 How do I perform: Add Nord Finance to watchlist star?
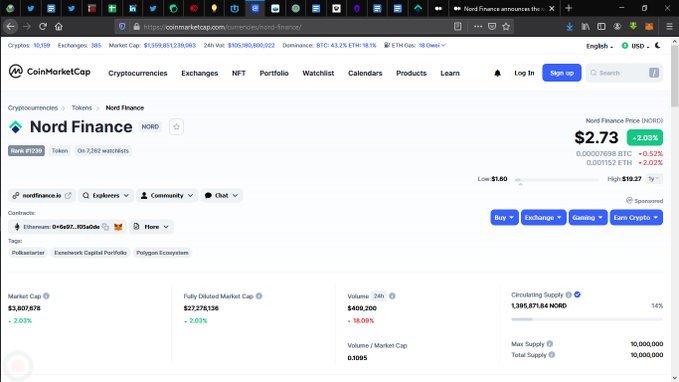[x=176, y=127]
